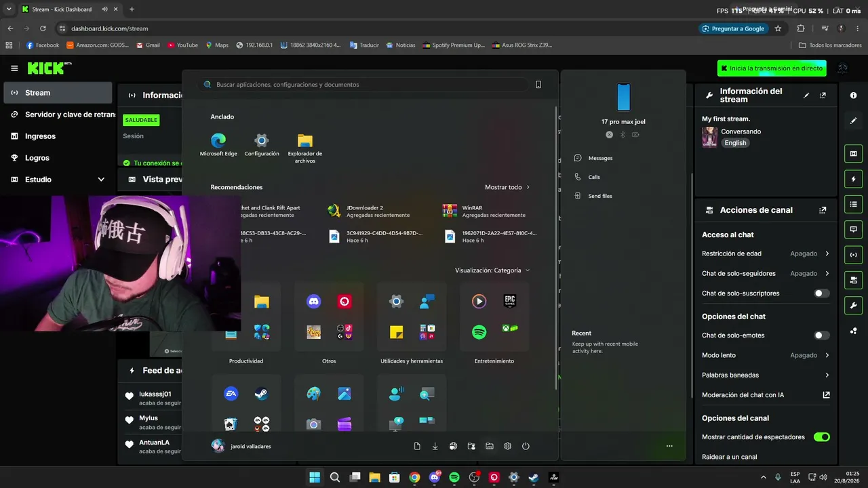Click the Start menu search field
The height and width of the screenshot is (488, 868).
point(364,85)
